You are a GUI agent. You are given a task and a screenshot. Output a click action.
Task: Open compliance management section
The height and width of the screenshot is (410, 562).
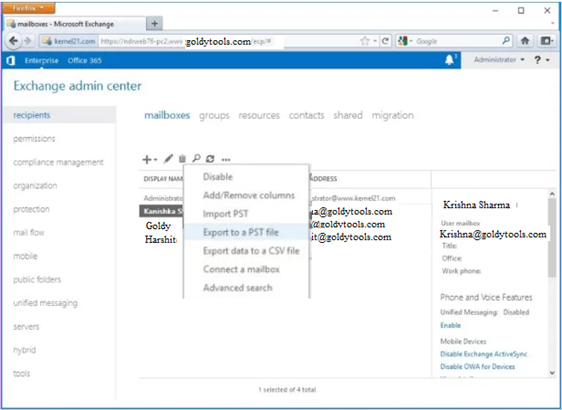point(58,162)
